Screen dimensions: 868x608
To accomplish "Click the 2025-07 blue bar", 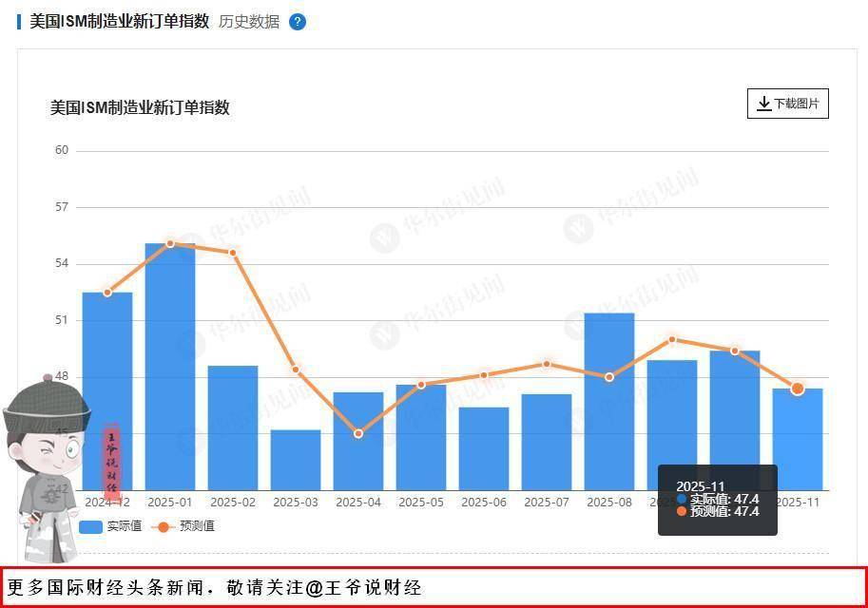I will (x=547, y=442).
